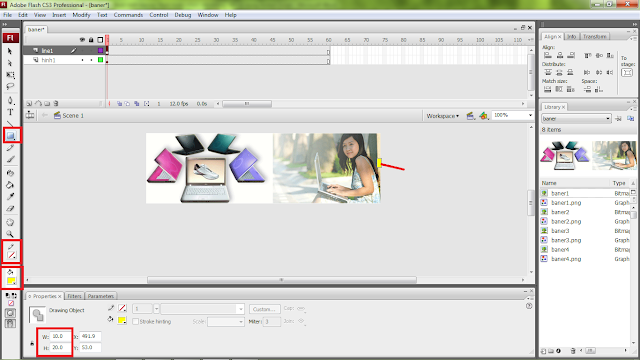Select the Zoom magnifier tool

point(10,234)
